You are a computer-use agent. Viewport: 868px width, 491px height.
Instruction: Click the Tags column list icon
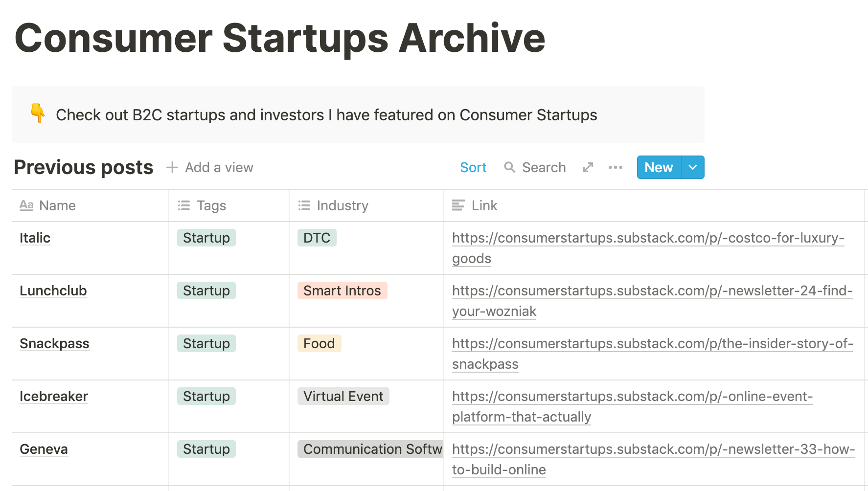(x=184, y=205)
